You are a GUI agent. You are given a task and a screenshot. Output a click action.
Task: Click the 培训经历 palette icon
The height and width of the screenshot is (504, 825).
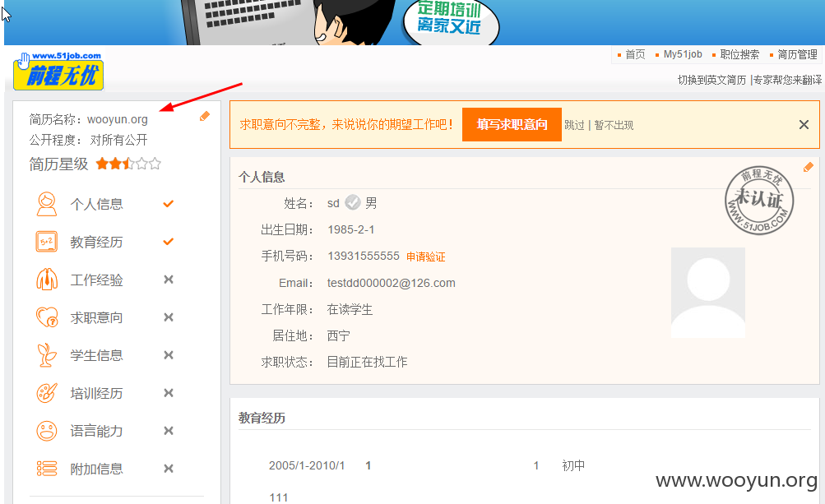click(47, 393)
